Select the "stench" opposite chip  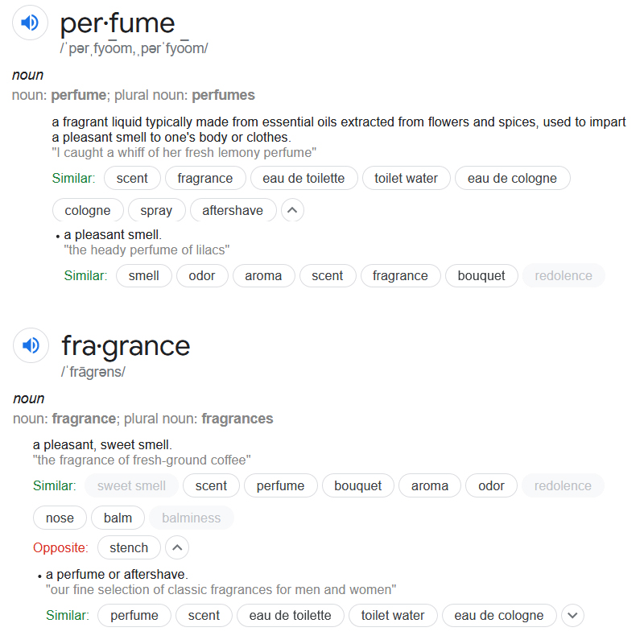pyautogui.click(x=129, y=548)
